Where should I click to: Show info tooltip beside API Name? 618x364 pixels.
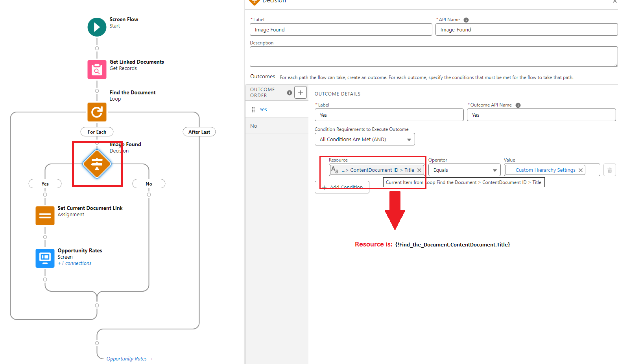466,20
